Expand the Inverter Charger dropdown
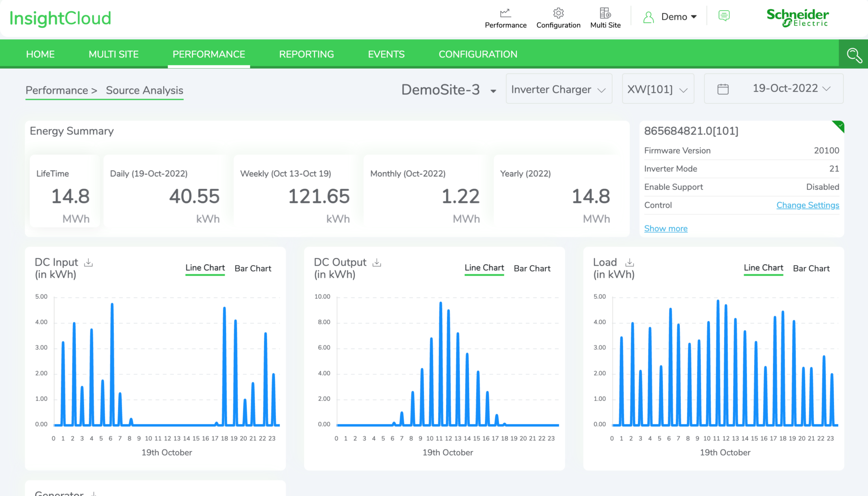The width and height of the screenshot is (868, 496). coord(559,89)
